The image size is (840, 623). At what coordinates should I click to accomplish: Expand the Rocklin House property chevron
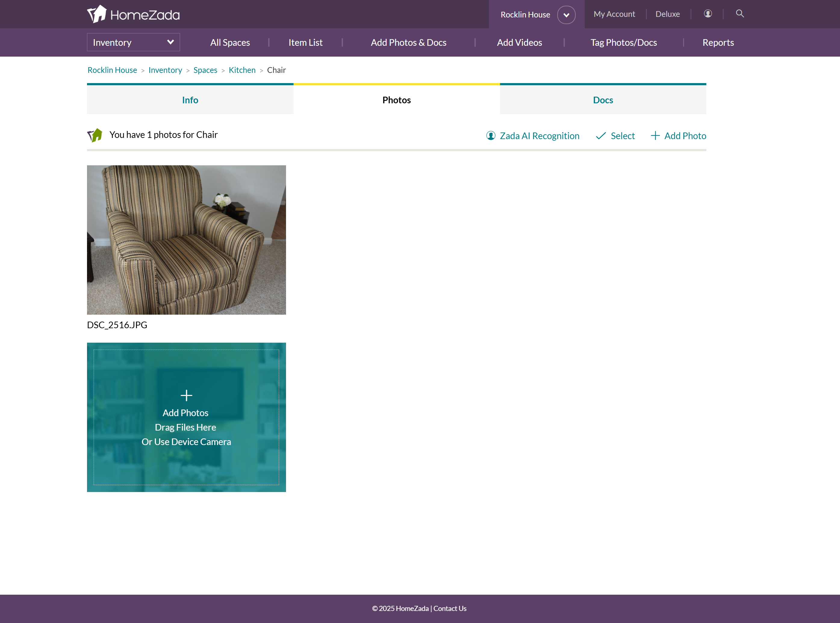click(566, 15)
